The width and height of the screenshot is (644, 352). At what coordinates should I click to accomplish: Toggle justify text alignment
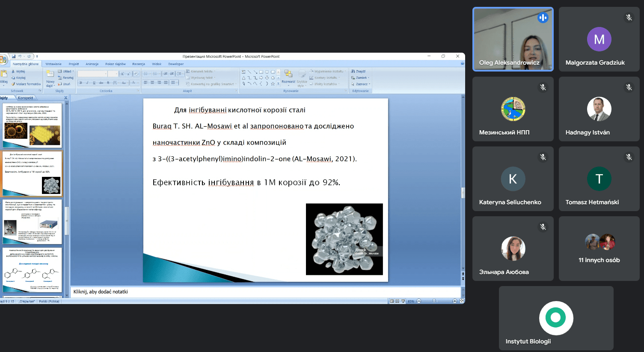[x=166, y=83]
